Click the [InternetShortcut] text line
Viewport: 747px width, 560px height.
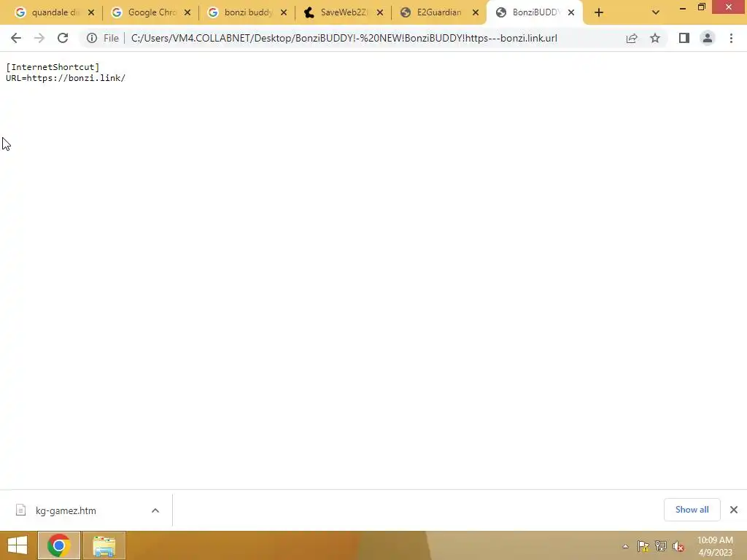53,67
